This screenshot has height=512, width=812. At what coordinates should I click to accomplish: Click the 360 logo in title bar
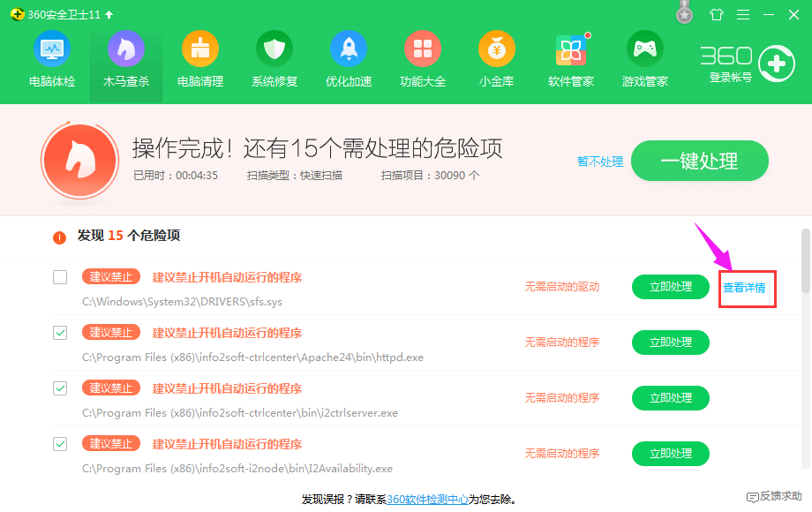point(17,14)
